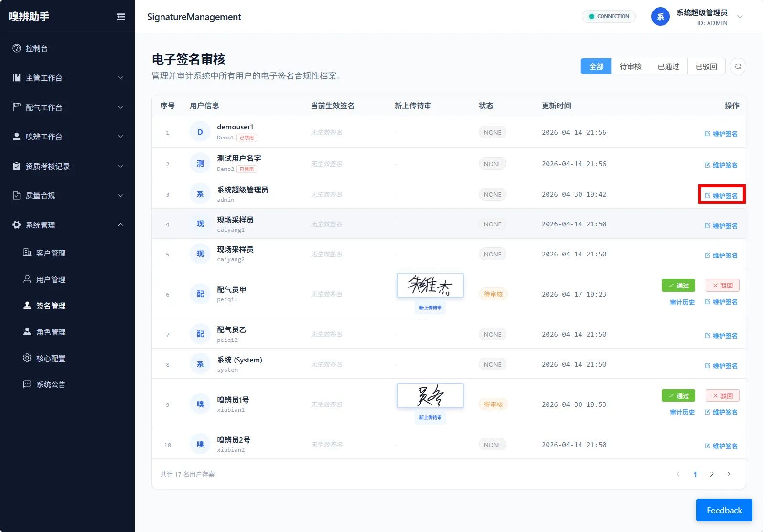Click the 配气工作台 flag icon
This screenshot has width=763, height=532.
coord(17,107)
